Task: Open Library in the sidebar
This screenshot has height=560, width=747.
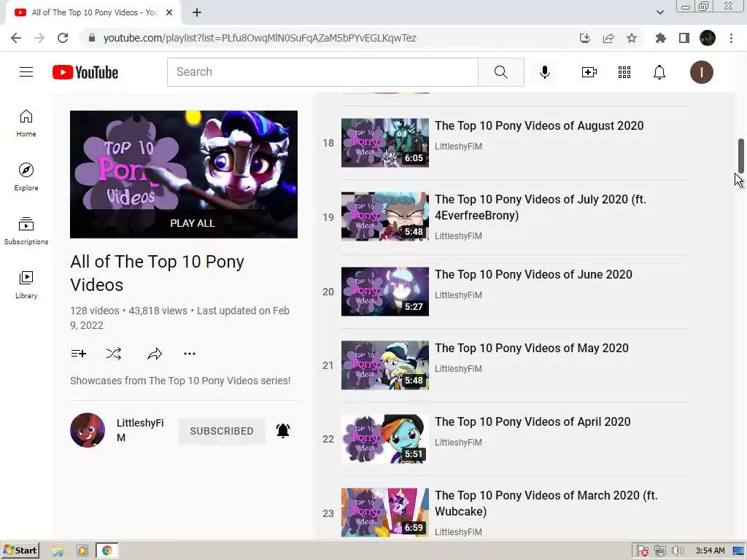Action: click(26, 285)
